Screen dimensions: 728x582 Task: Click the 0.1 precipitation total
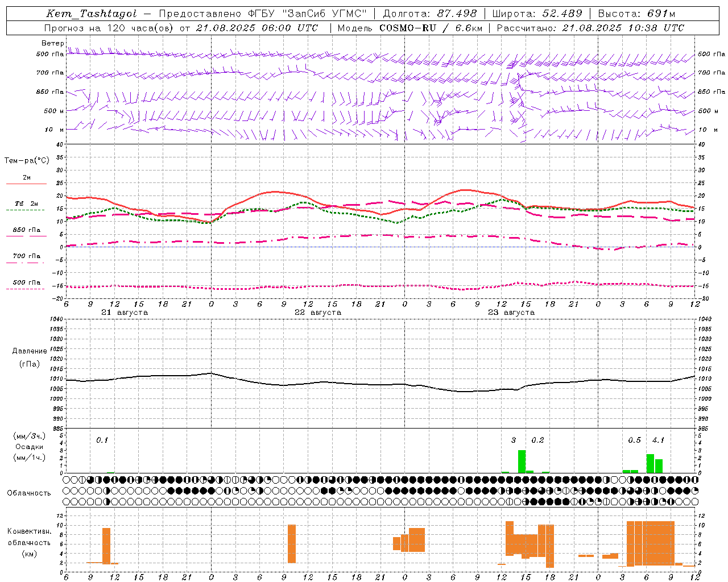click(102, 440)
